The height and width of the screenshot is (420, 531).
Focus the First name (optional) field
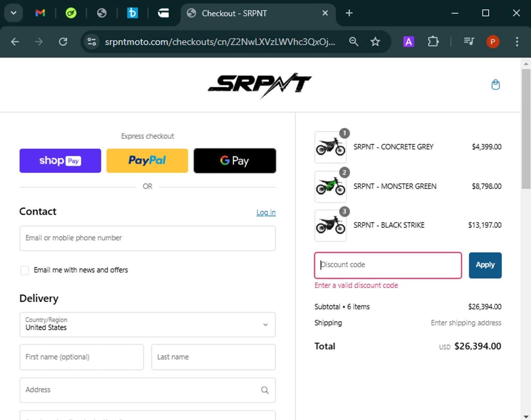click(82, 357)
